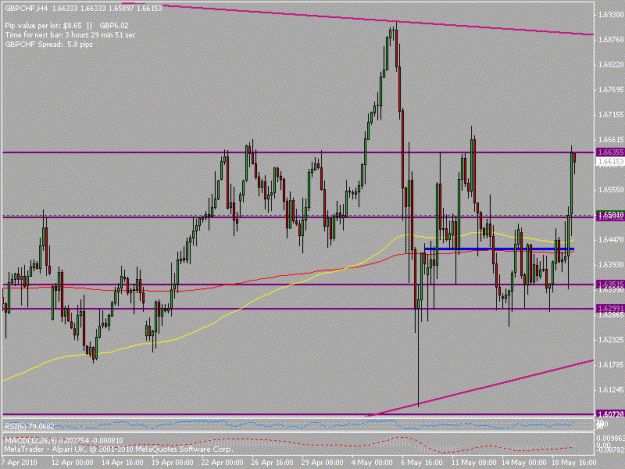625x469 pixels.
Task: Click the current price tag 1.66153
Action: click(610, 161)
